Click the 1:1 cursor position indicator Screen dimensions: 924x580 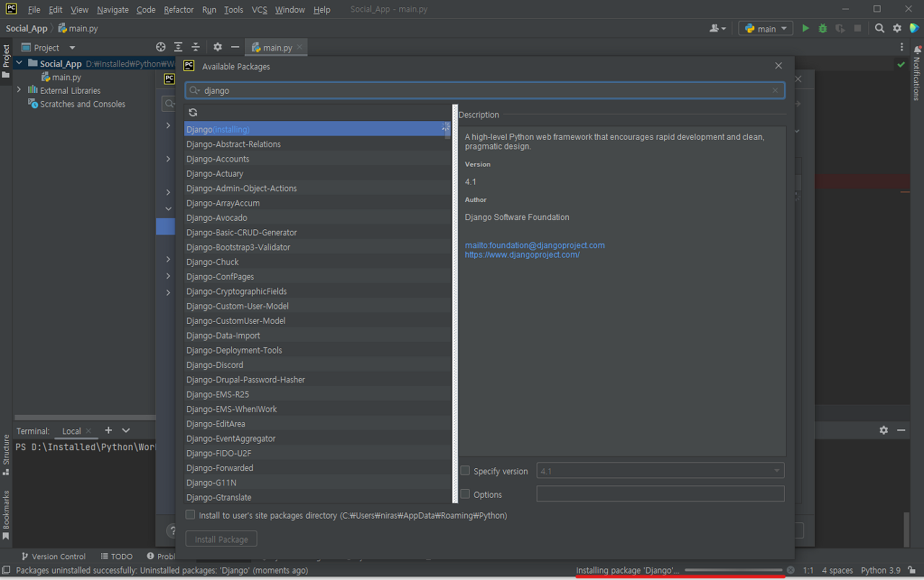tap(808, 570)
